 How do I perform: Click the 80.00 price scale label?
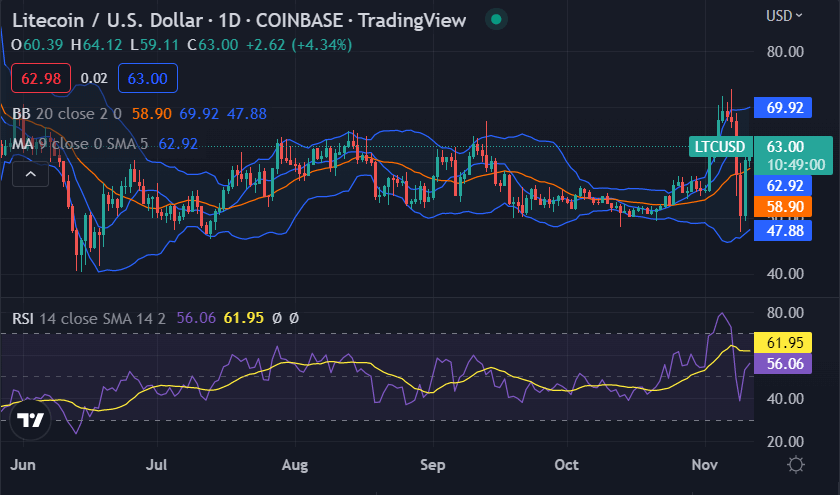tap(785, 52)
